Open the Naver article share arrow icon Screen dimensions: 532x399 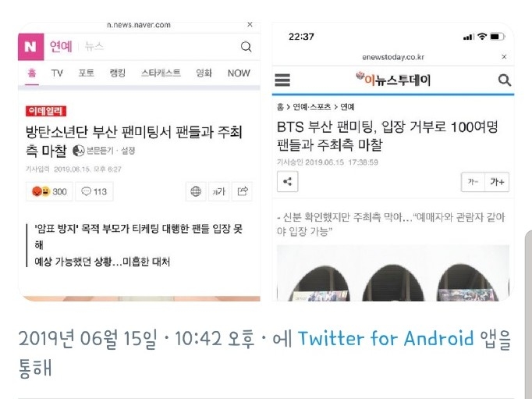tap(243, 191)
